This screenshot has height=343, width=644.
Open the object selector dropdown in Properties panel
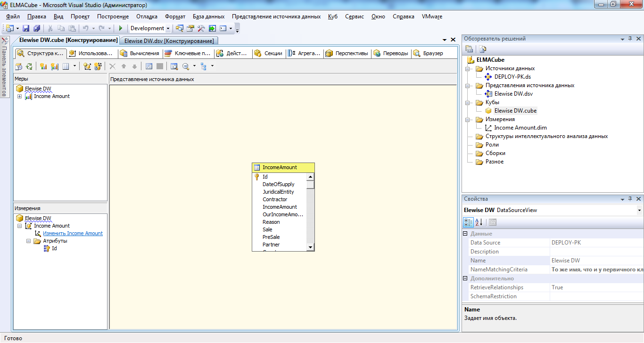pyautogui.click(x=639, y=210)
